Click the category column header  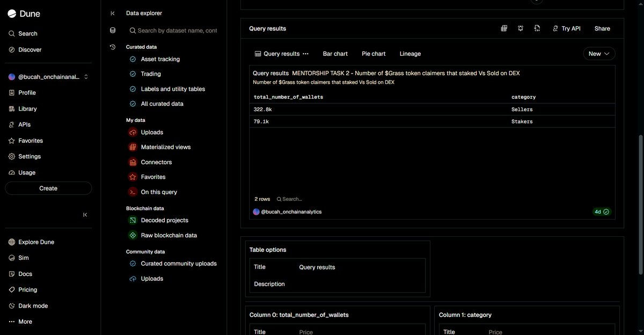point(523,97)
